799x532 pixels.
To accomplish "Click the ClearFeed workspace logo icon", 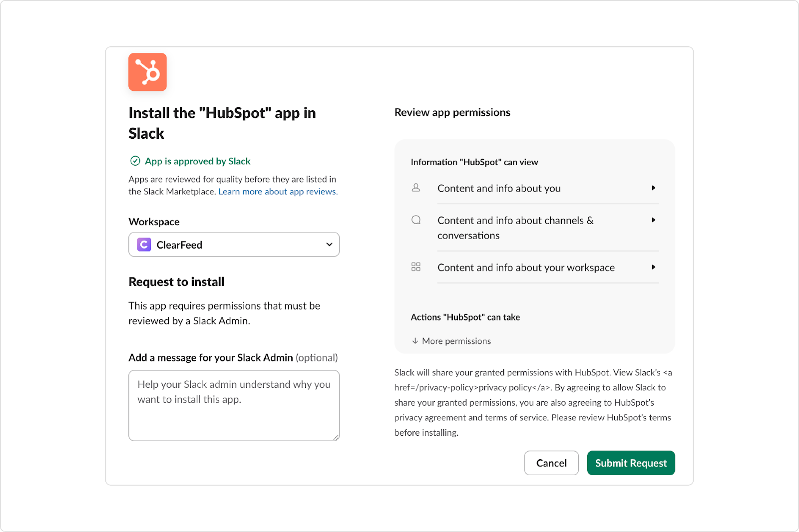I will [x=144, y=245].
